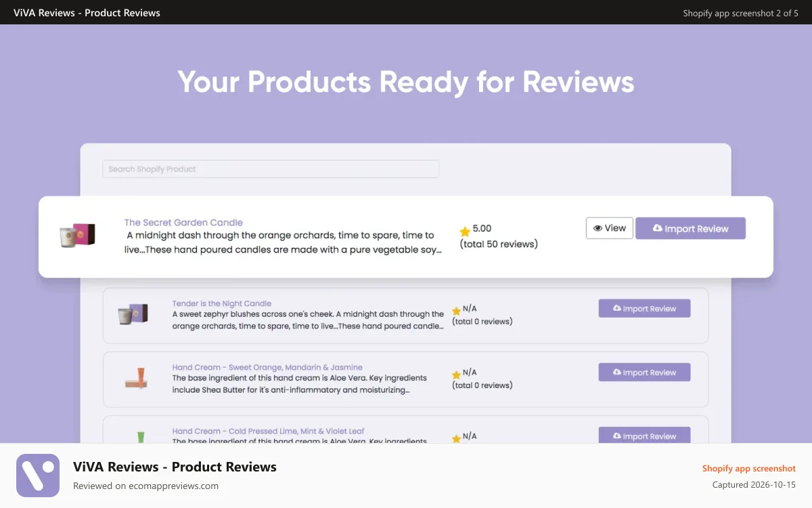Open Hand Cream Sweet Orange, Mandarin & Jasmine title
Screen dimensions: 812x508
click(x=267, y=367)
